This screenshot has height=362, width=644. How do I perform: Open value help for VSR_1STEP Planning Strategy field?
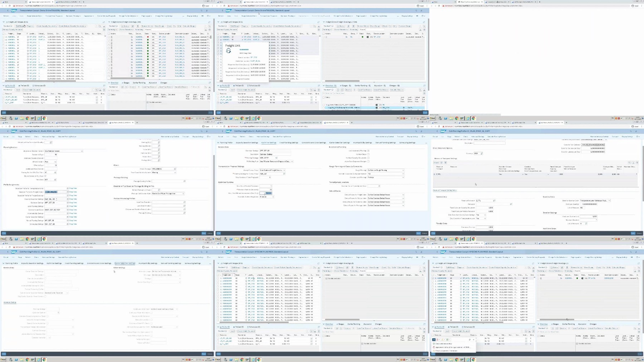[276, 158]
